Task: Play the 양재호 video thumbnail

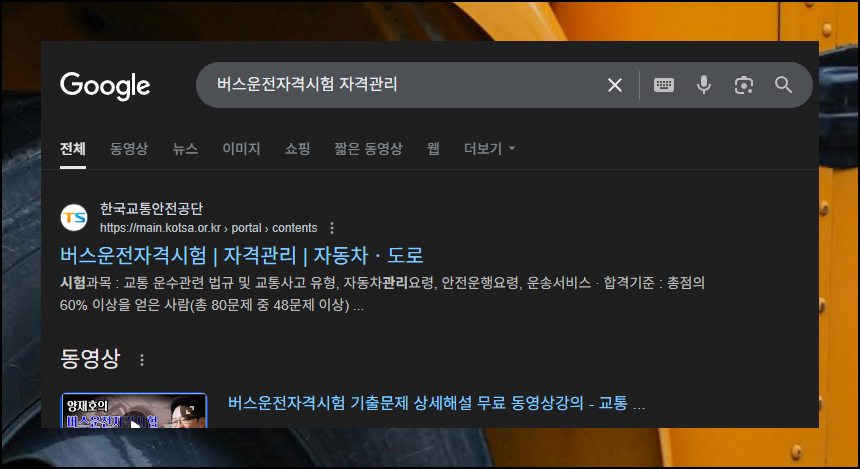Action: 134,410
